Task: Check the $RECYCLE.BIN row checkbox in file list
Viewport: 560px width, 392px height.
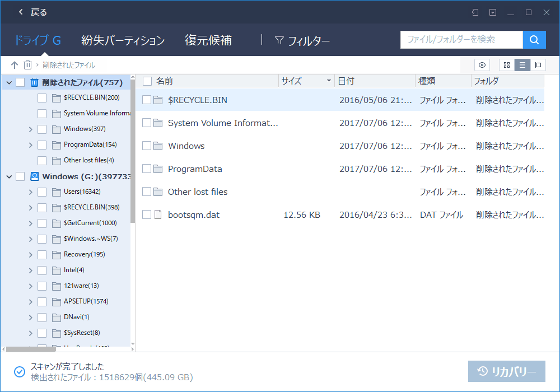Action: pyautogui.click(x=147, y=100)
